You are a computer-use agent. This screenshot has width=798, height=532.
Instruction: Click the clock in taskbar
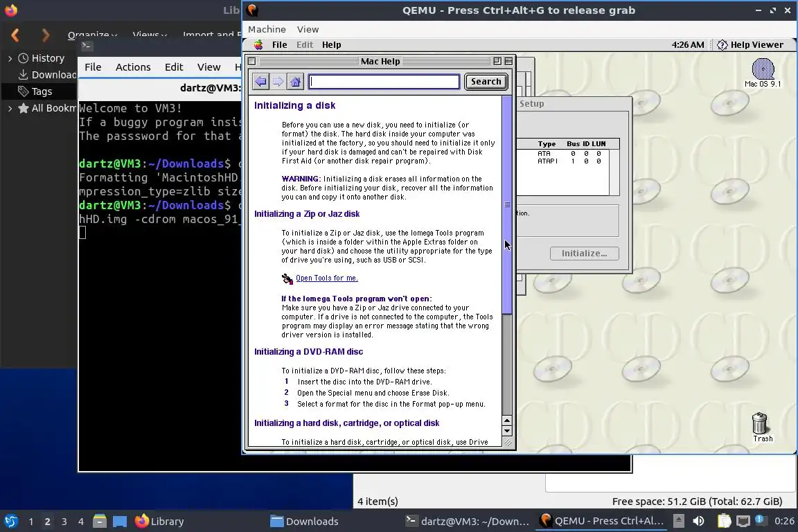click(x=783, y=521)
